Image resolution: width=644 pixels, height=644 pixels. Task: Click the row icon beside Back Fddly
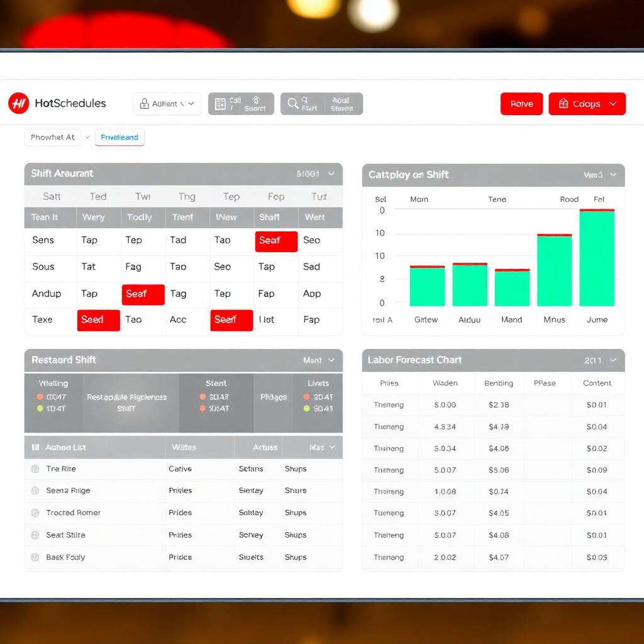tap(35, 557)
